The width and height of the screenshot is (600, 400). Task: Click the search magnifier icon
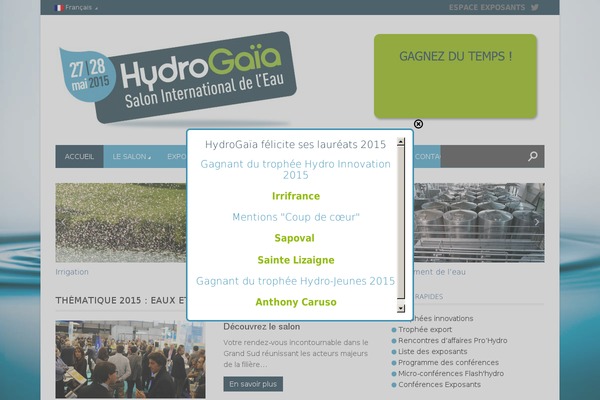(x=533, y=156)
